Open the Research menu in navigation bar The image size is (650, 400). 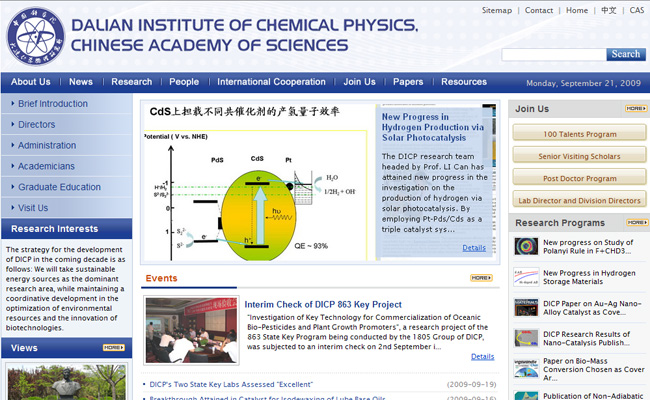pos(131,82)
